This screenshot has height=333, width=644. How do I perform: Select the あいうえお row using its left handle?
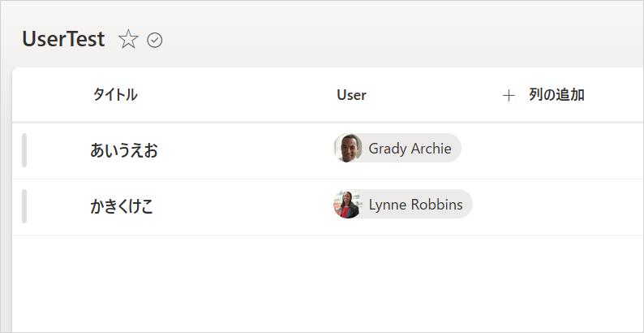pos(24,150)
